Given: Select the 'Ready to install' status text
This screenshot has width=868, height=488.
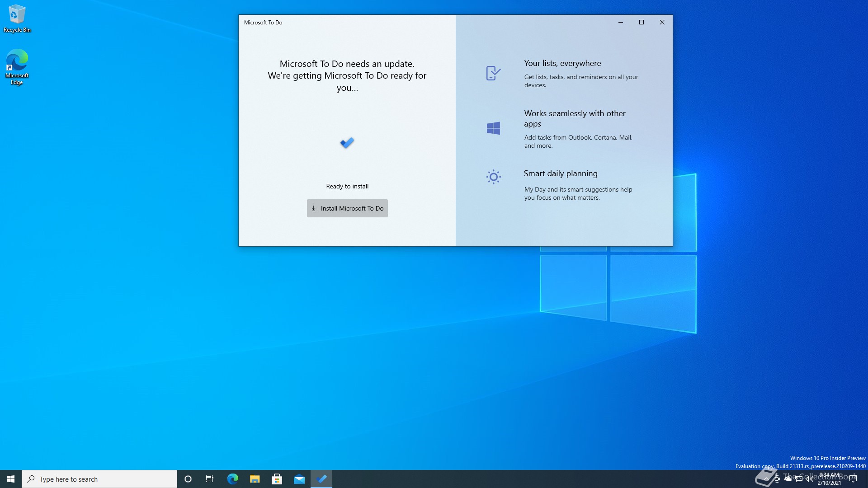Looking at the screenshot, I should [347, 186].
